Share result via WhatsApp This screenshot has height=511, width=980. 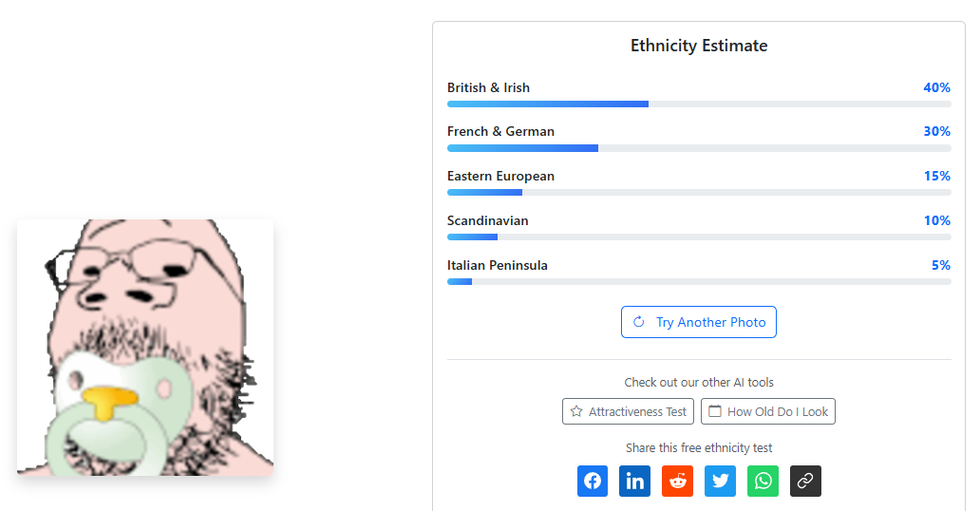coord(763,481)
